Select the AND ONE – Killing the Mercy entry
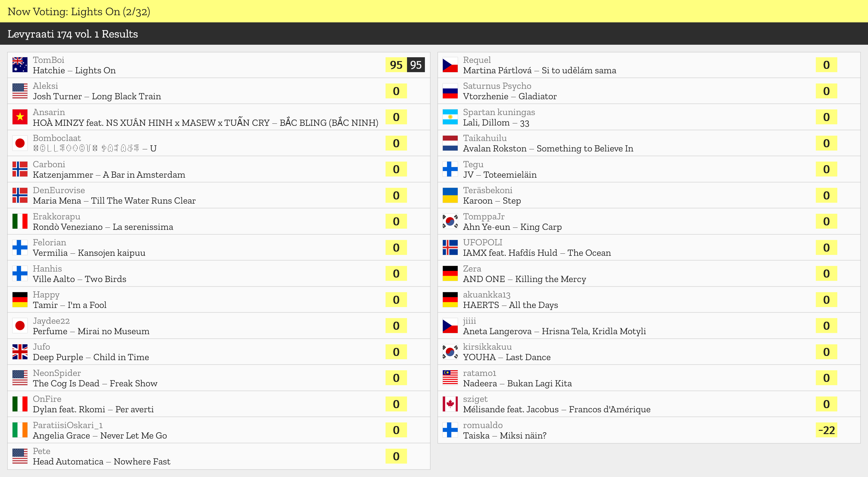The width and height of the screenshot is (868, 477). click(524, 279)
